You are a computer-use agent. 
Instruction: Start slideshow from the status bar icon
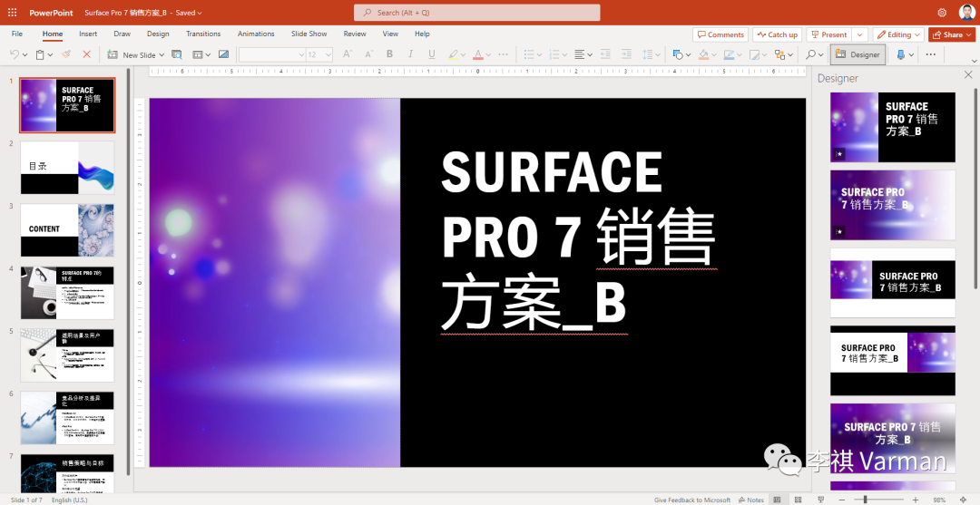point(820,500)
